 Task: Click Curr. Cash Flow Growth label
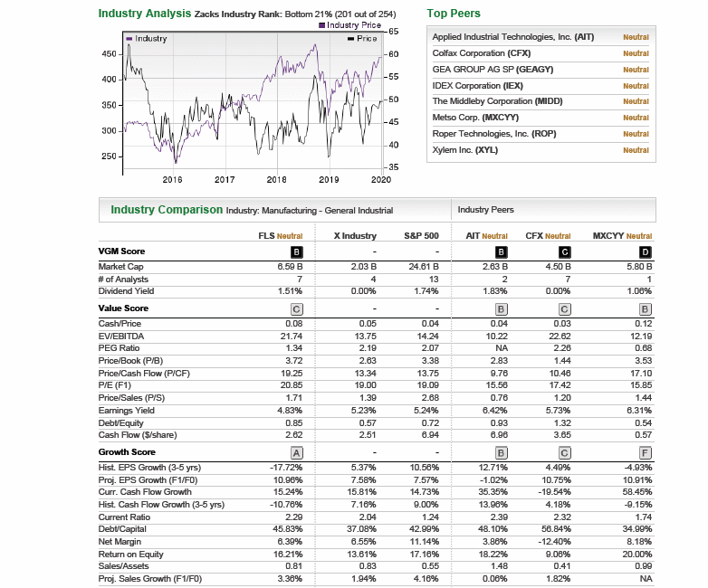(x=145, y=491)
